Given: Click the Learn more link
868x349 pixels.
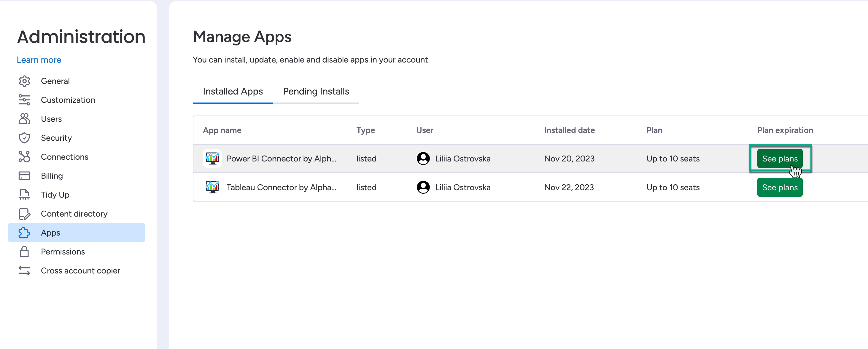Looking at the screenshot, I should (39, 60).
